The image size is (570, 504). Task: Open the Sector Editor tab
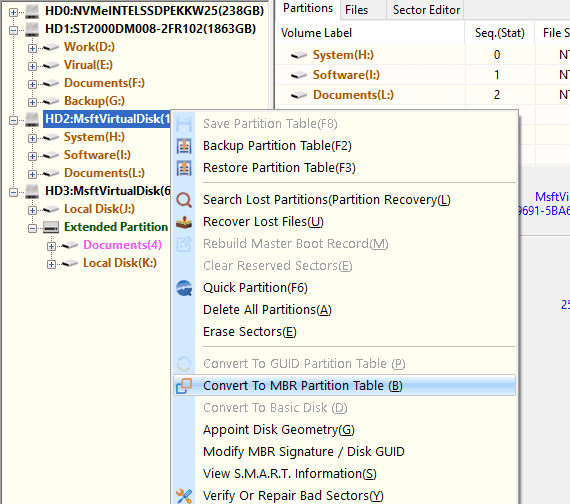pyautogui.click(x=426, y=10)
